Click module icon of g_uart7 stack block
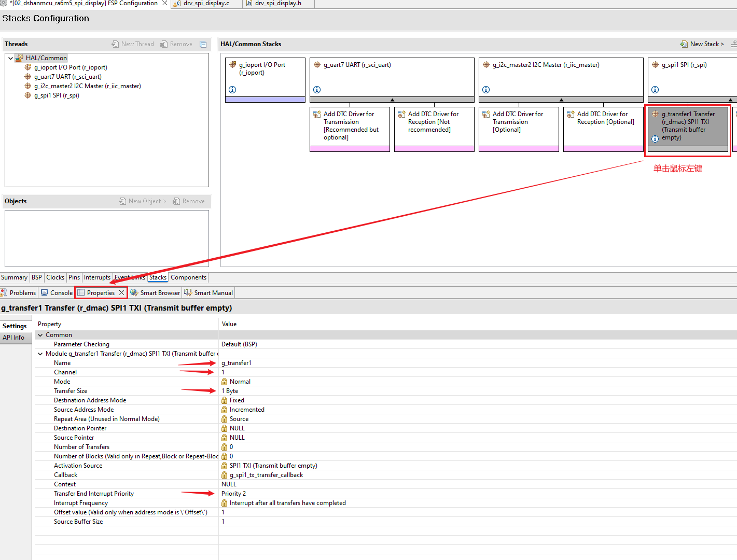 pyautogui.click(x=317, y=65)
